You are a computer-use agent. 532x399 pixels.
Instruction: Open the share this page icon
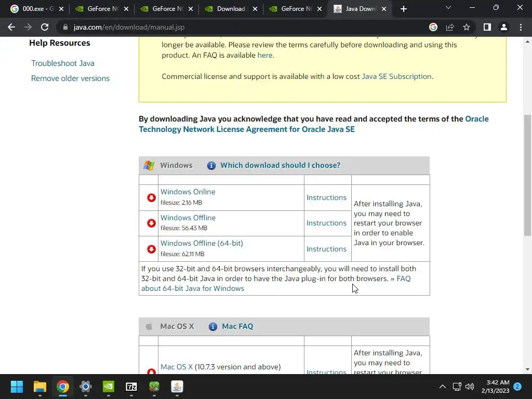[x=450, y=27]
